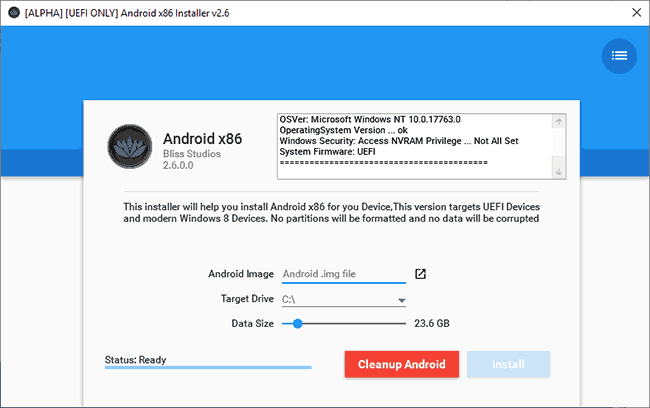Screen dimensions: 650x408
Task: Click the Android Image label
Action: click(241, 274)
